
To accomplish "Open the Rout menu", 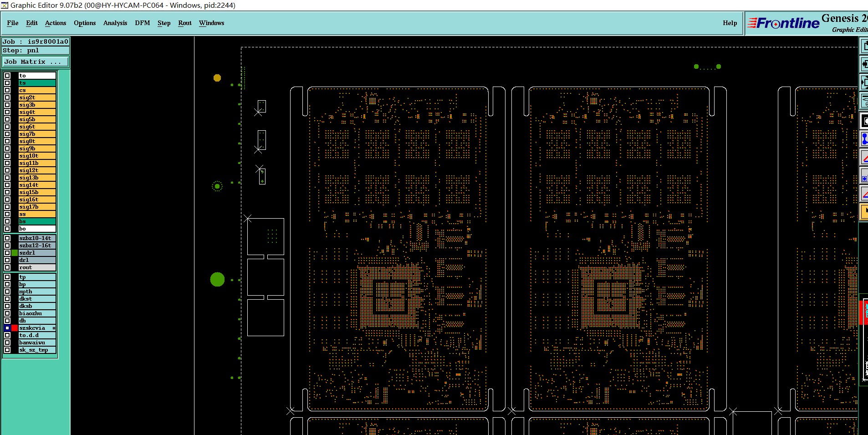I will [185, 23].
